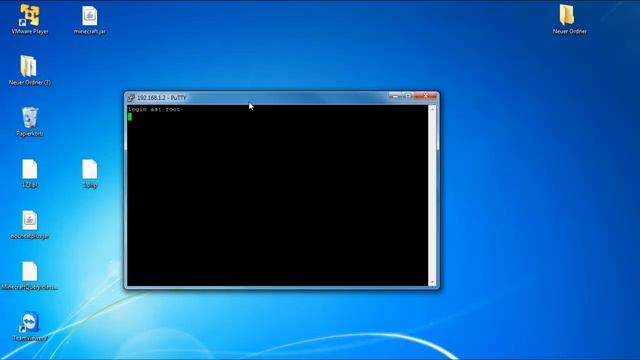The height and width of the screenshot is (360, 640).
Task: Click the PuTTY scrollbar down arrow
Action: click(432, 282)
